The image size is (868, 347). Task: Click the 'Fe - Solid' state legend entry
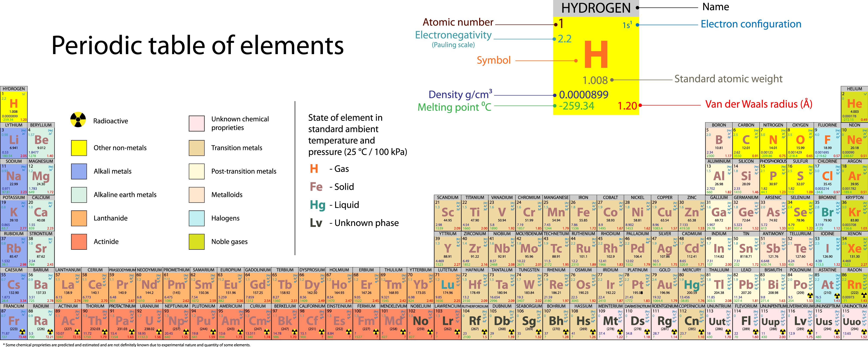click(x=332, y=187)
